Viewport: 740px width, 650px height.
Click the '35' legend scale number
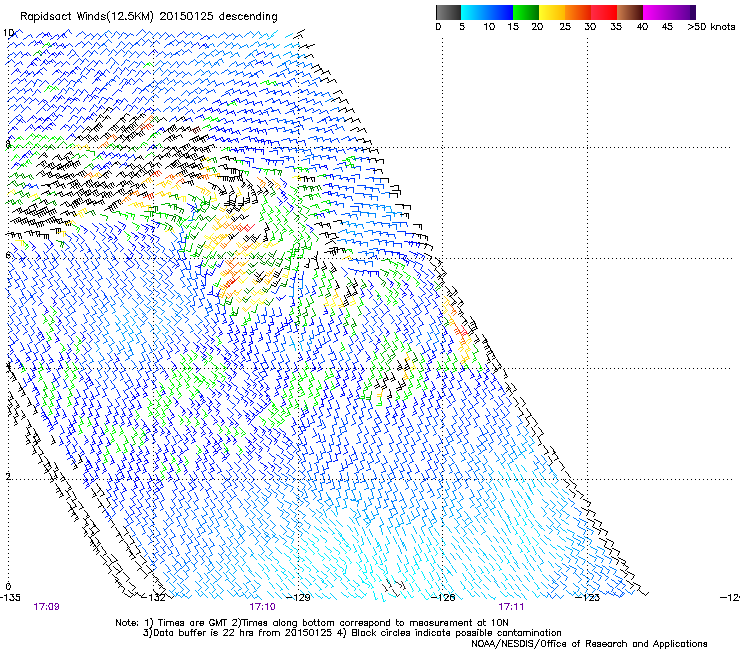616,27
